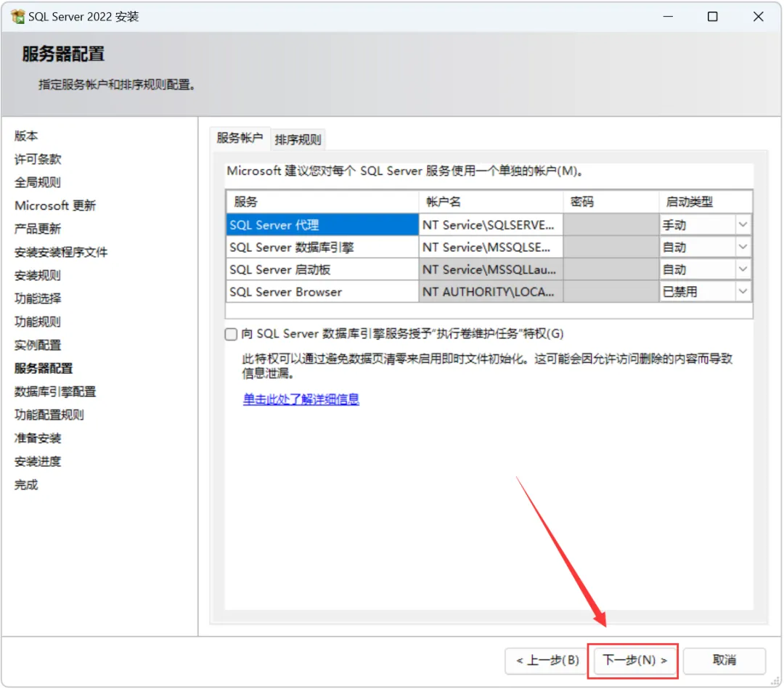Click 安装安装程序文件 step in the sidebar
This screenshot has width=784, height=689.
click(61, 252)
